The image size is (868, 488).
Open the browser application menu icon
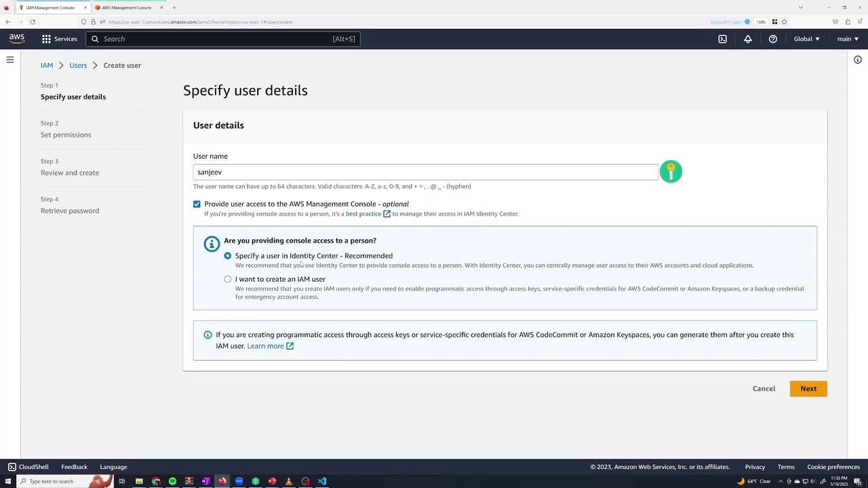860,22
